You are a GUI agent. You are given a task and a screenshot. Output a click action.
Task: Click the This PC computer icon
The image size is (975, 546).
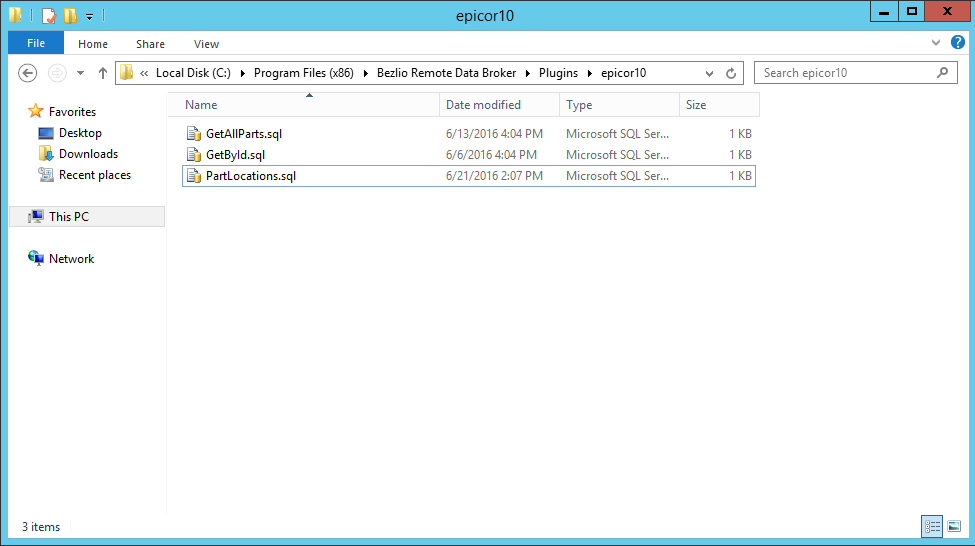click(x=36, y=216)
